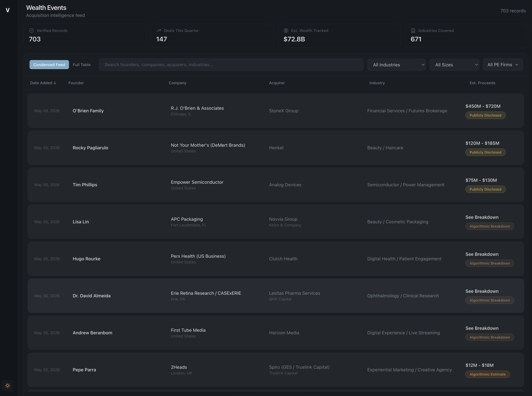Click the StoneX Group acquirer
532x396 pixels.
coord(284,111)
